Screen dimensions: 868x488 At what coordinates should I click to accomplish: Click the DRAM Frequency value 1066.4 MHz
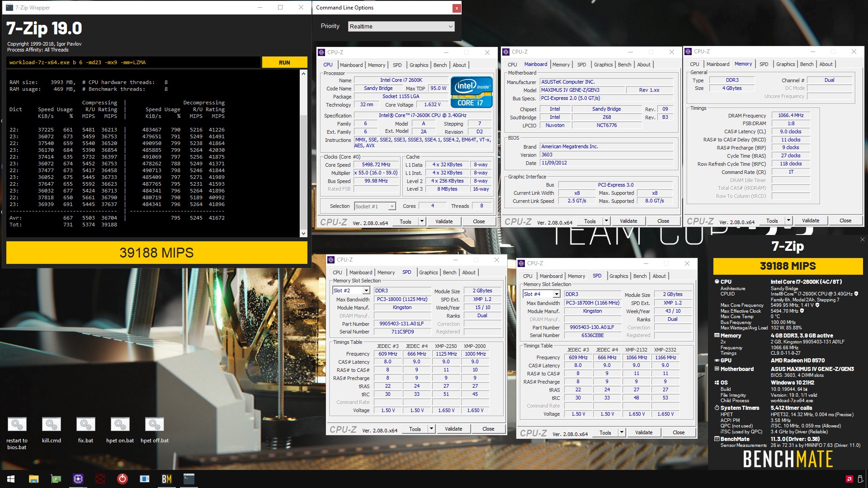[x=791, y=116]
